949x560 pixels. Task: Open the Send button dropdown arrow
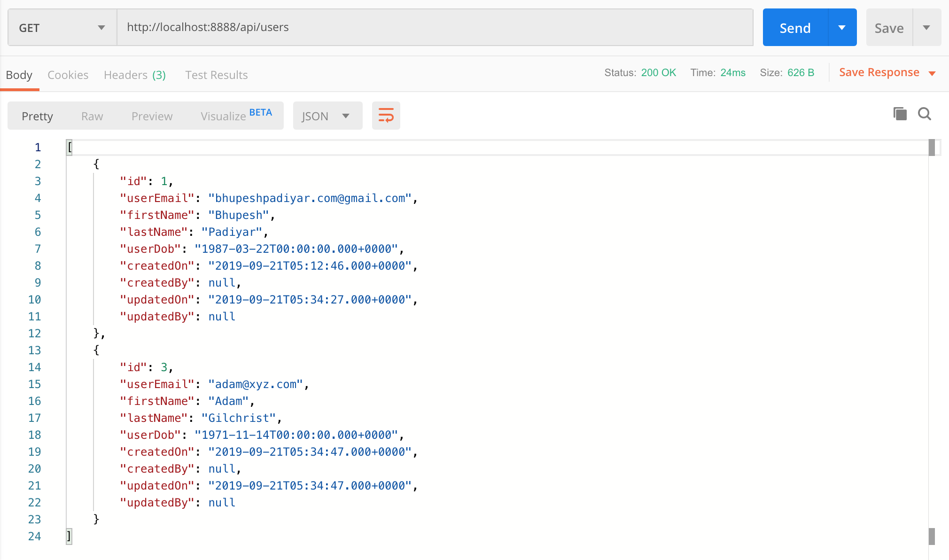coord(842,28)
